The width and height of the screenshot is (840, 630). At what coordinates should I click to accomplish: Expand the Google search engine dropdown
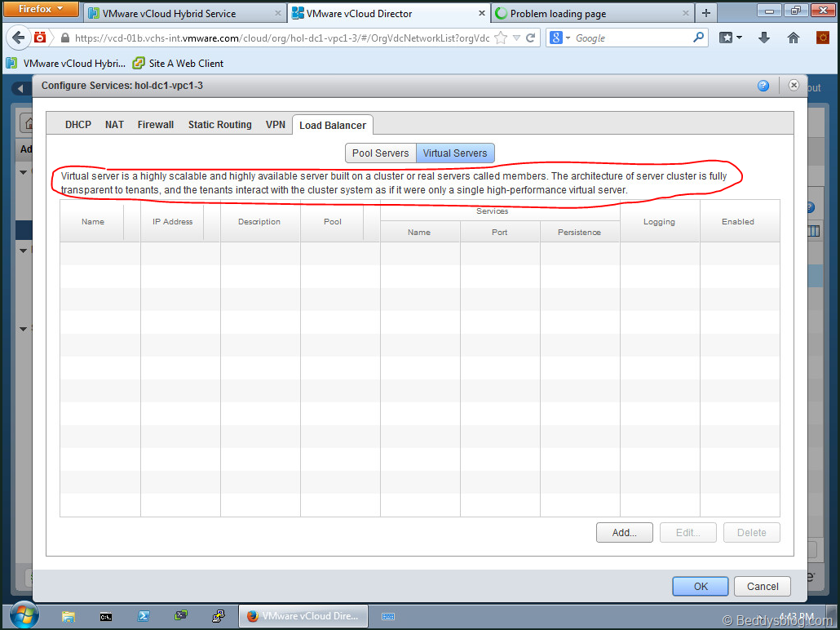(x=560, y=38)
